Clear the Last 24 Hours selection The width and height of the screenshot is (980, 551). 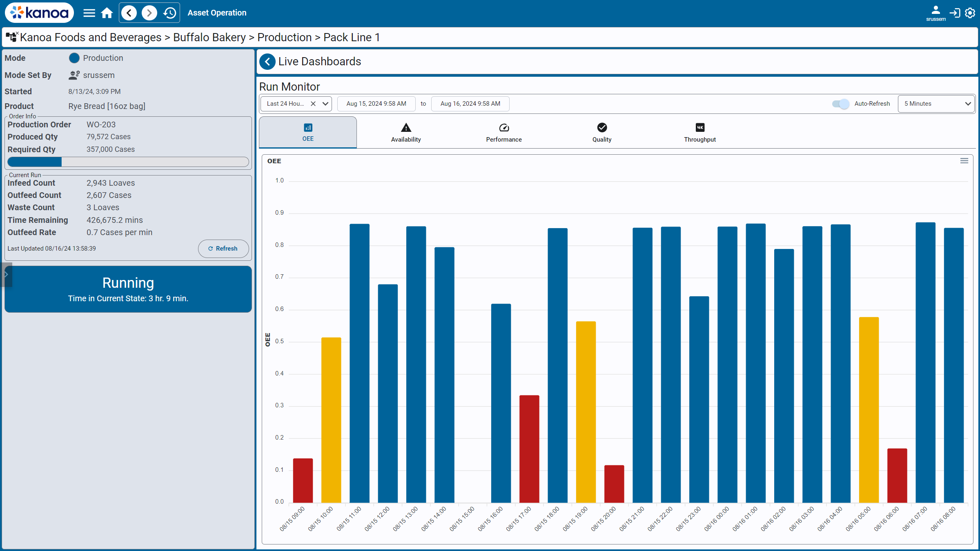(313, 104)
